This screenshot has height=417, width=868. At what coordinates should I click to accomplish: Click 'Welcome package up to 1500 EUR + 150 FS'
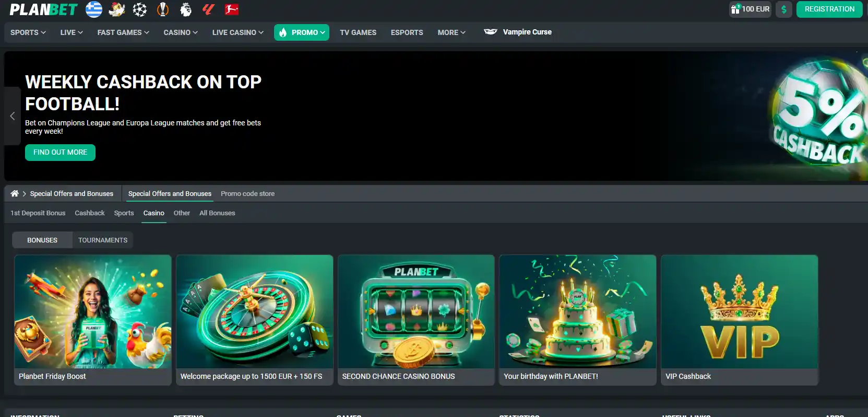click(251, 376)
